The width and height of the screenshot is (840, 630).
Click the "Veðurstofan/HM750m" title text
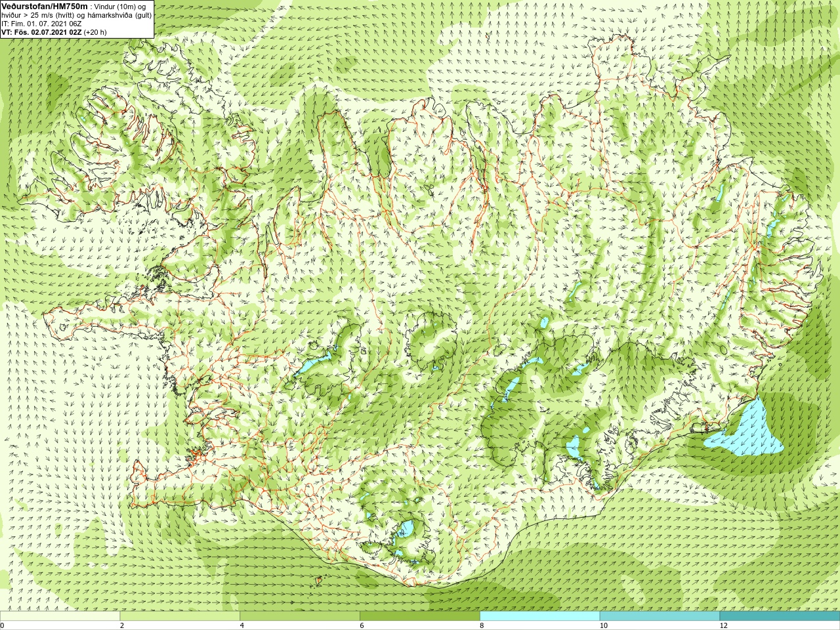tap(44, 6)
